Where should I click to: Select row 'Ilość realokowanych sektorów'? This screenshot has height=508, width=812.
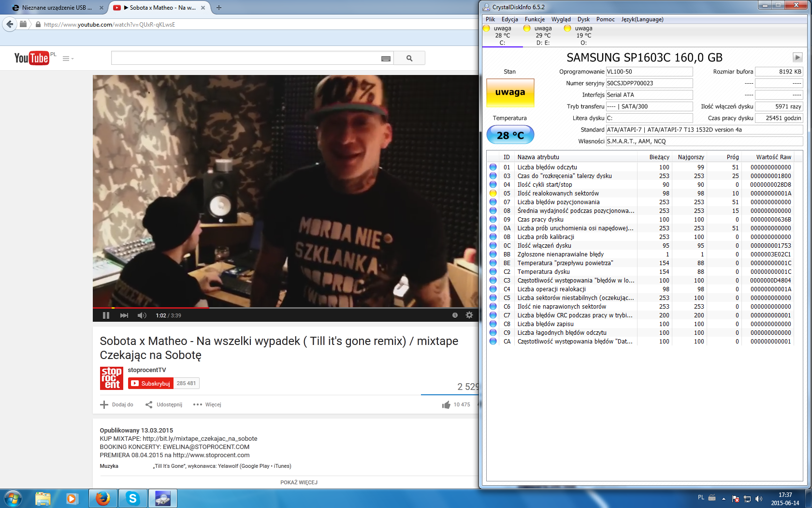click(x=640, y=193)
